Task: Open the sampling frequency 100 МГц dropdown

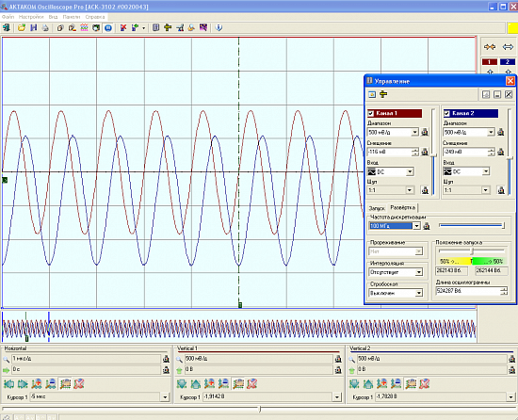Action: tap(417, 226)
